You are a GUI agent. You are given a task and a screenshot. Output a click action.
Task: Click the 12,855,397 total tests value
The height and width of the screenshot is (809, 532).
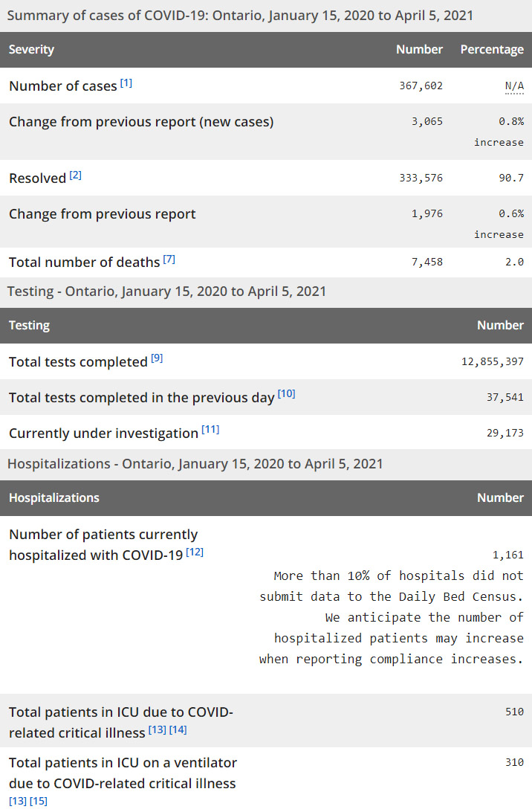pyautogui.click(x=493, y=362)
